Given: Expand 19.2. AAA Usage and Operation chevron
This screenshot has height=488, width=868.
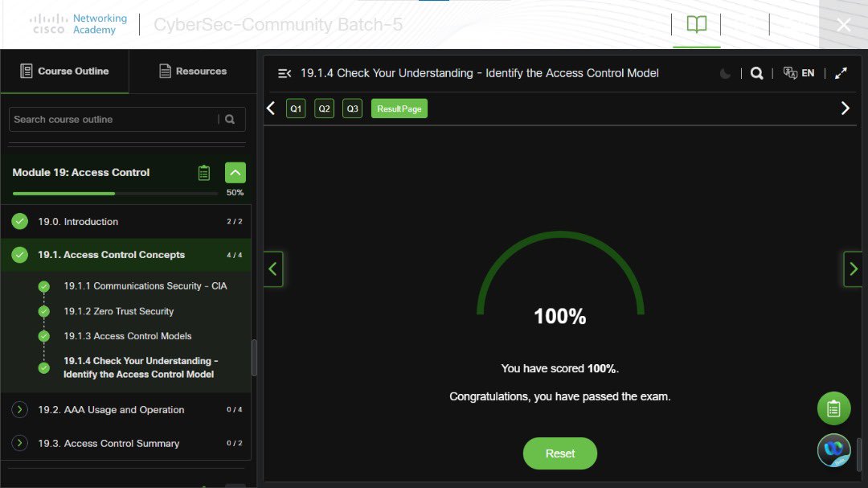Looking at the screenshot, I should pos(20,410).
